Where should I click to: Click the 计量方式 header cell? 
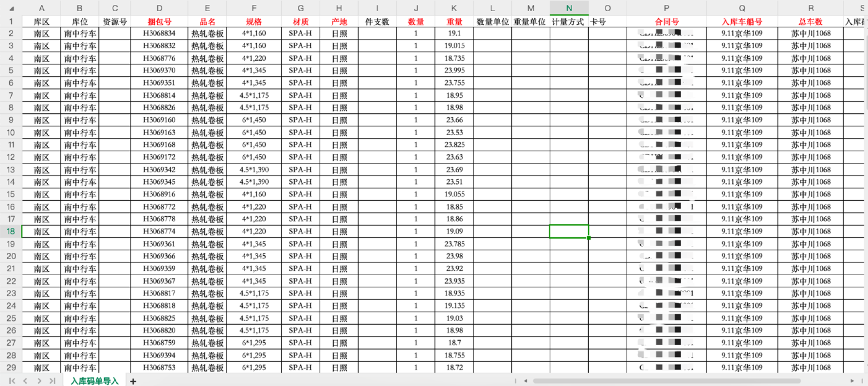568,21
